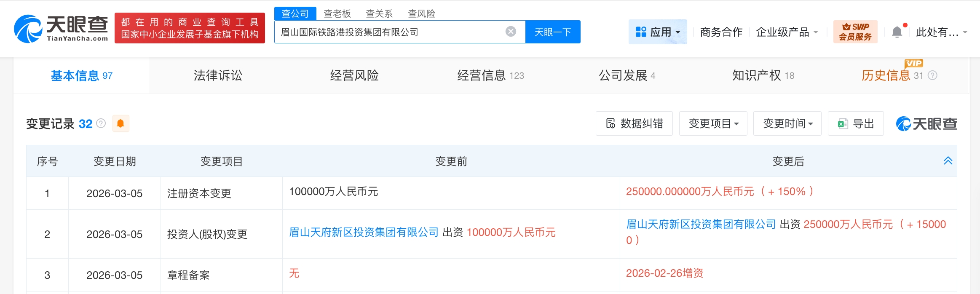This screenshot has height=294, width=980.
Task: Open SVIP 会员服务 badge
Action: point(855,32)
